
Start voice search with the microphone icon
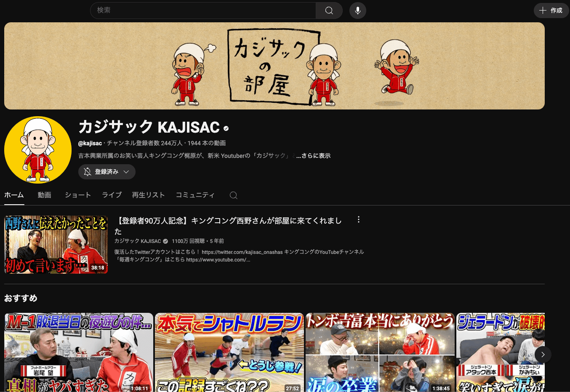[358, 11]
